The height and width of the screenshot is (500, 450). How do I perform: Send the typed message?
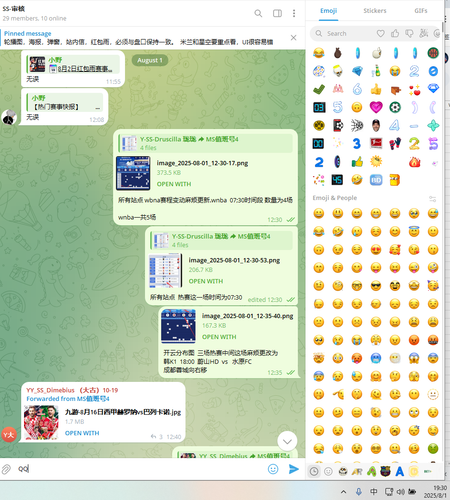click(x=293, y=469)
